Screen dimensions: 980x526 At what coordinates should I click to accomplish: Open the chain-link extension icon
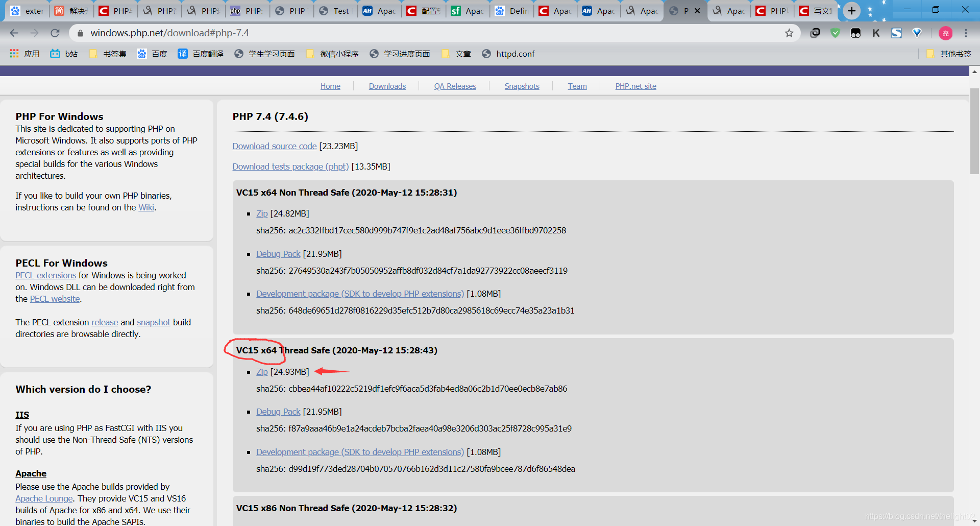[815, 33]
